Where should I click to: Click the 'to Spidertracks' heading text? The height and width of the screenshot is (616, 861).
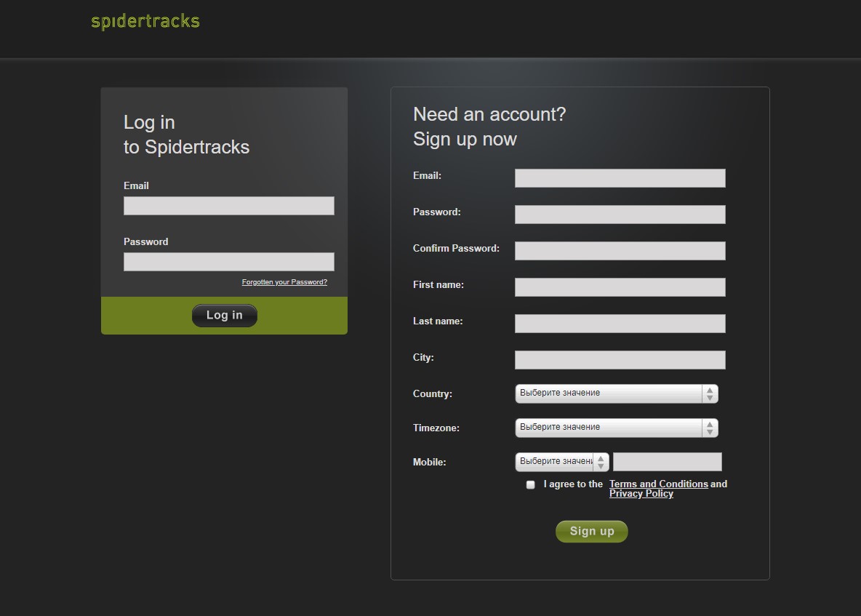tap(186, 147)
